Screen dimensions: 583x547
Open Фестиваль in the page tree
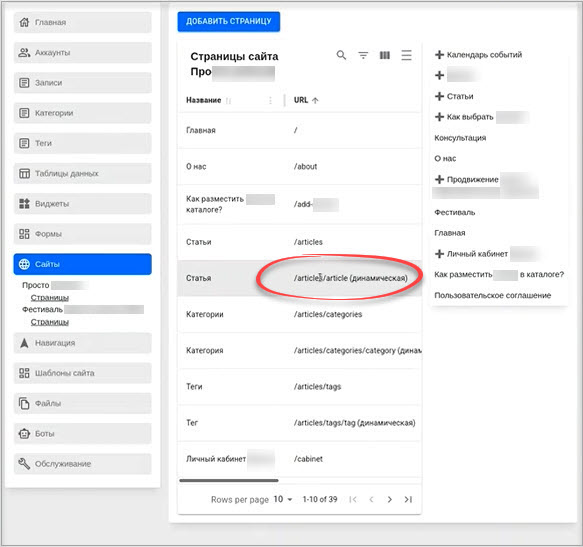point(454,212)
